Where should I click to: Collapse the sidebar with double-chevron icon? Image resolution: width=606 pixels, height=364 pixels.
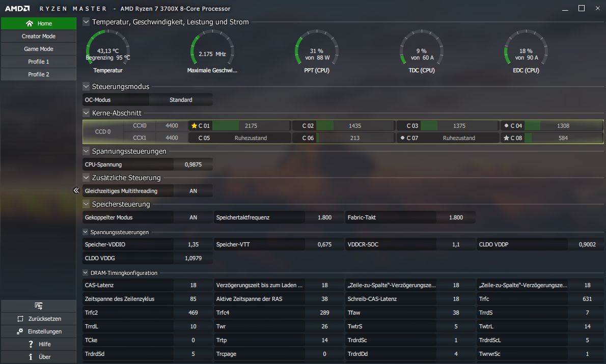tap(76, 190)
